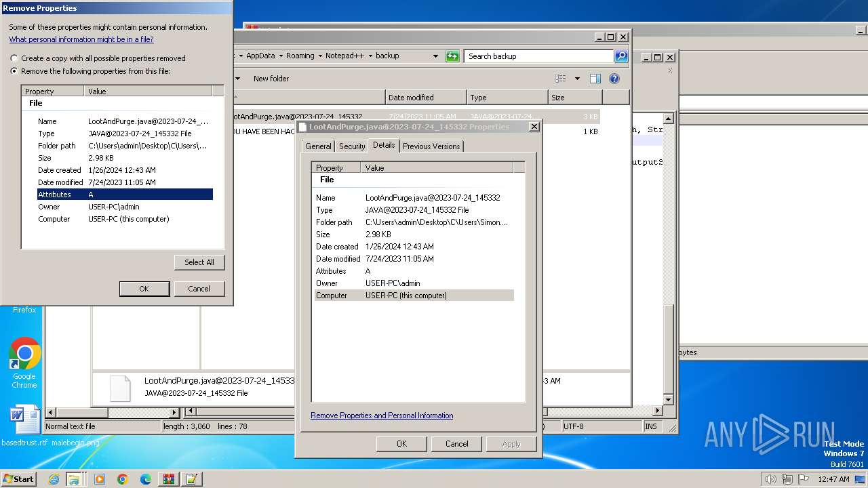Switch to Notepad++ taskbar icon
This screenshot has height=488, width=868.
click(x=191, y=479)
